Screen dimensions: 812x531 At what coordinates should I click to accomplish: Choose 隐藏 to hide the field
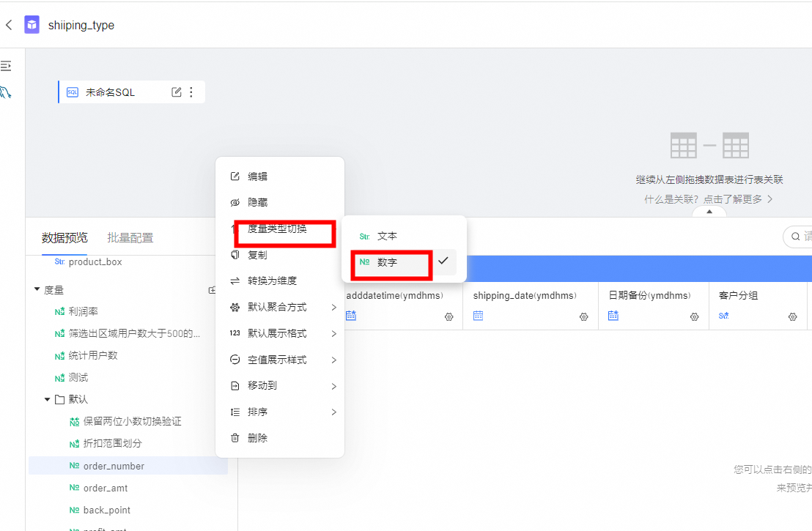click(257, 202)
